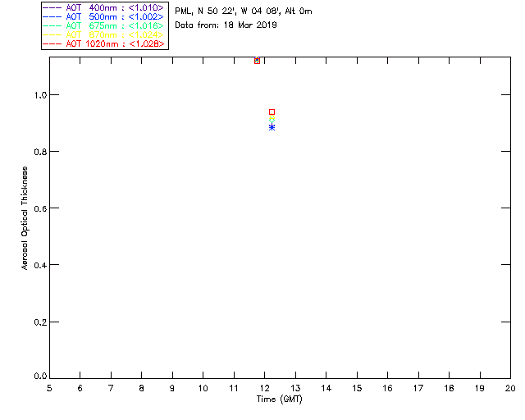525x420 pixels.
Task: Click the hour 7 x-axis label
Action: coord(111,388)
